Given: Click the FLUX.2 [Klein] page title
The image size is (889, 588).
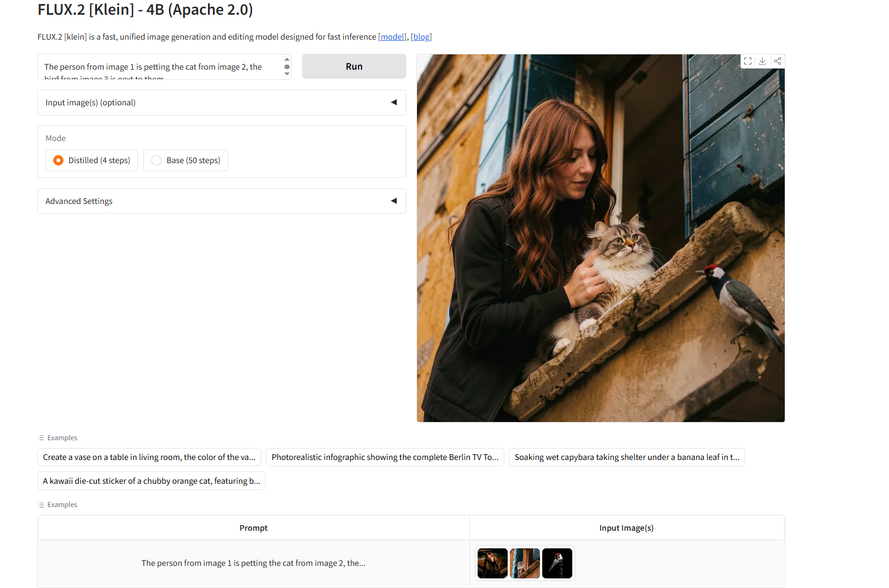Looking at the screenshot, I should 145,10.
